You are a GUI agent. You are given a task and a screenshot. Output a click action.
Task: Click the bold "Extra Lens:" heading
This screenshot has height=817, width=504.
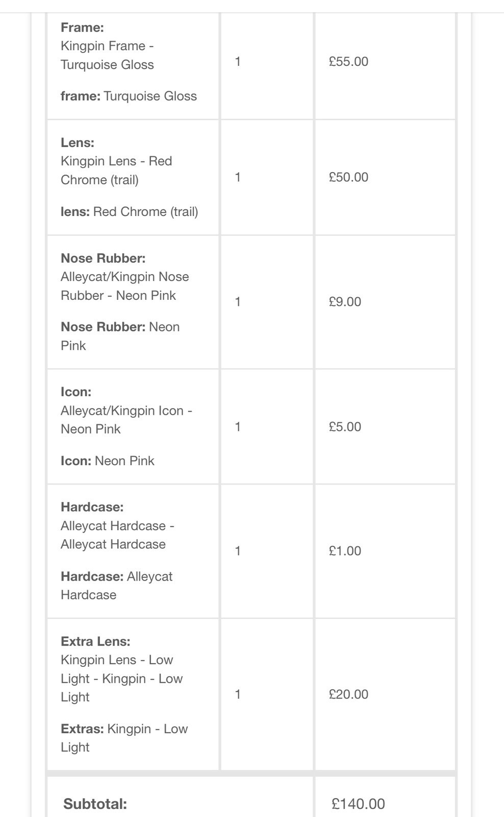coord(95,641)
